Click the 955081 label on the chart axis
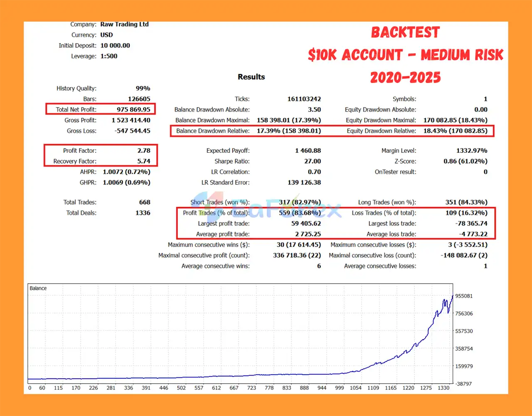532x416 pixels. [x=464, y=296]
